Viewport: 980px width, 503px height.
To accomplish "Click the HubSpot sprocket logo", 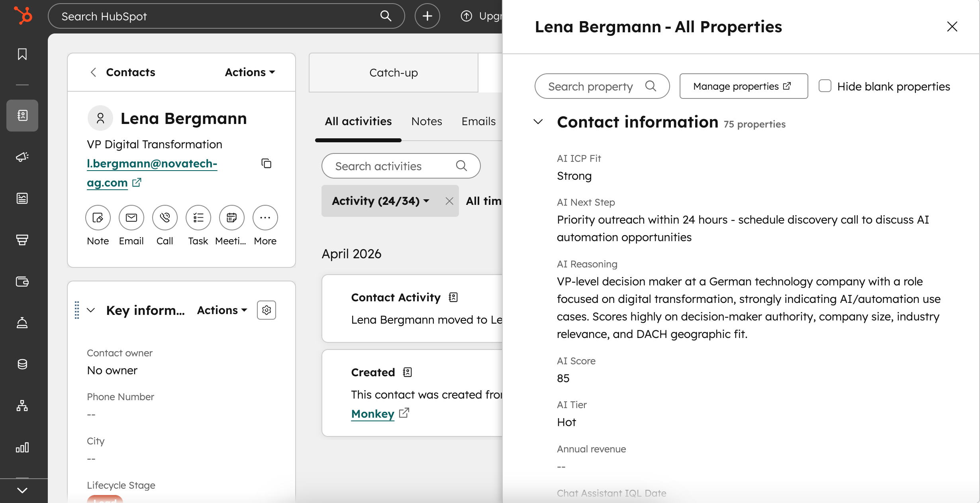I will click(23, 16).
